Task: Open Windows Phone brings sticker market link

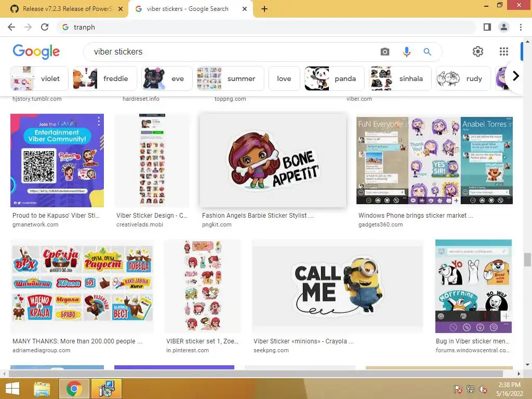Action: click(416, 216)
